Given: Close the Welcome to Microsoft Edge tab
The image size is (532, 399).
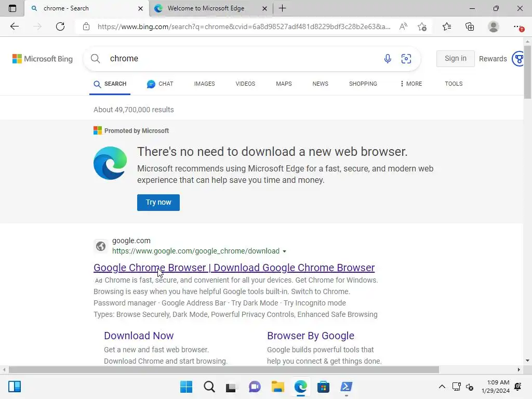Looking at the screenshot, I should point(264,8).
